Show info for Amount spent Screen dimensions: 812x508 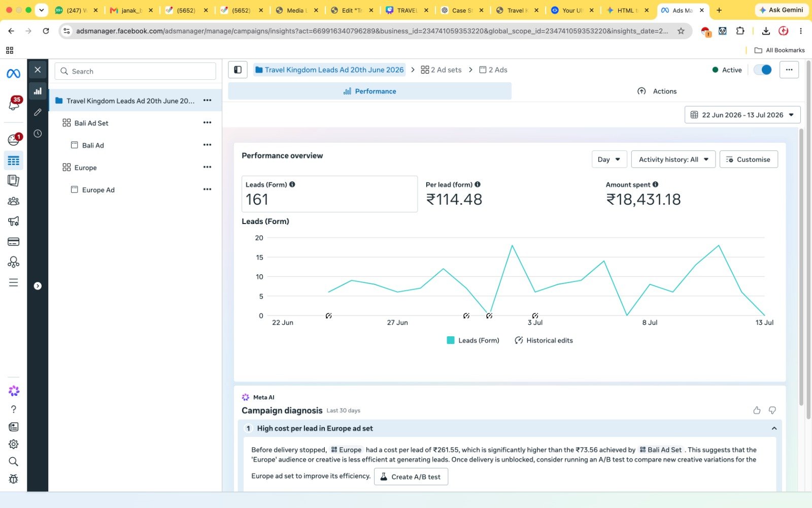[x=655, y=184]
